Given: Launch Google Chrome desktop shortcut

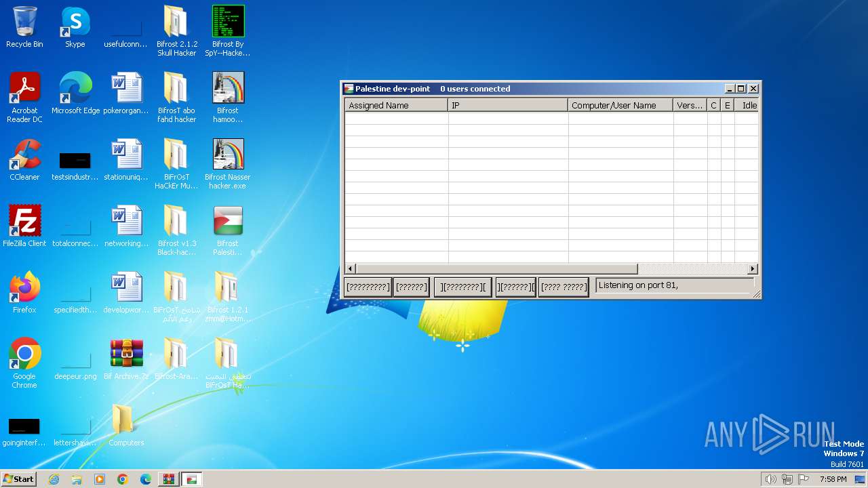Looking at the screenshot, I should [x=24, y=363].
